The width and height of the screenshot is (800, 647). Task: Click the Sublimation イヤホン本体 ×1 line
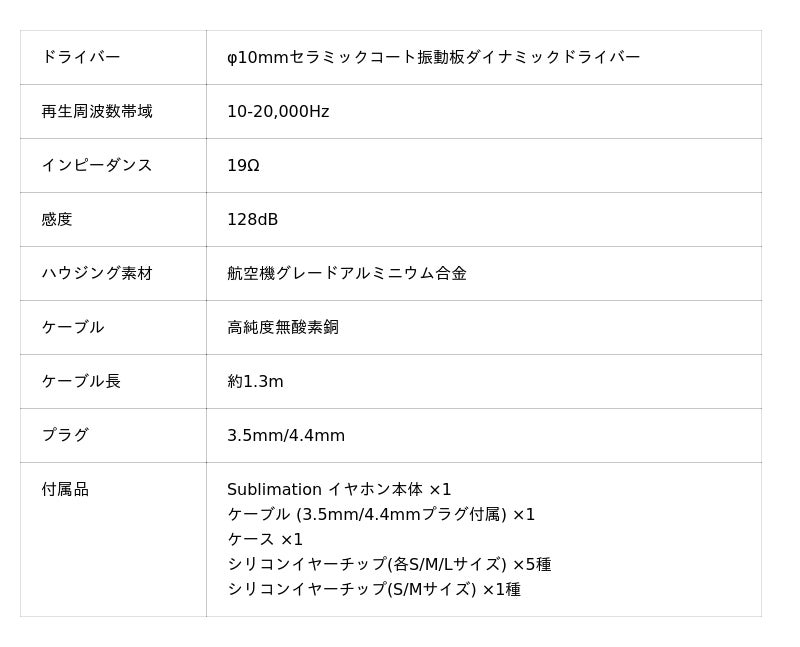[x=339, y=490]
